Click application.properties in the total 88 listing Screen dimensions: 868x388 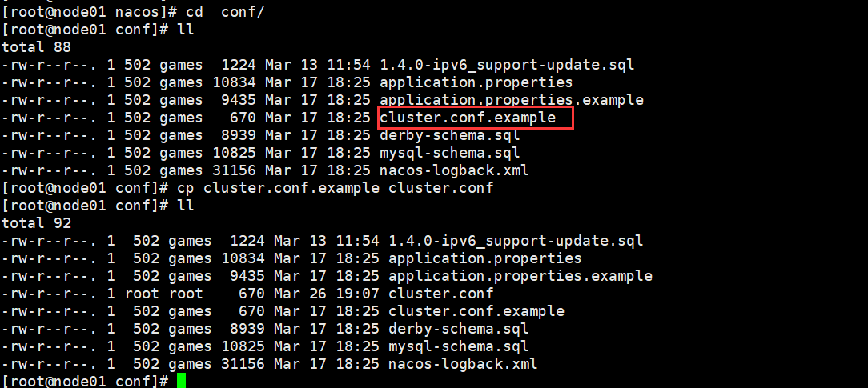click(476, 82)
